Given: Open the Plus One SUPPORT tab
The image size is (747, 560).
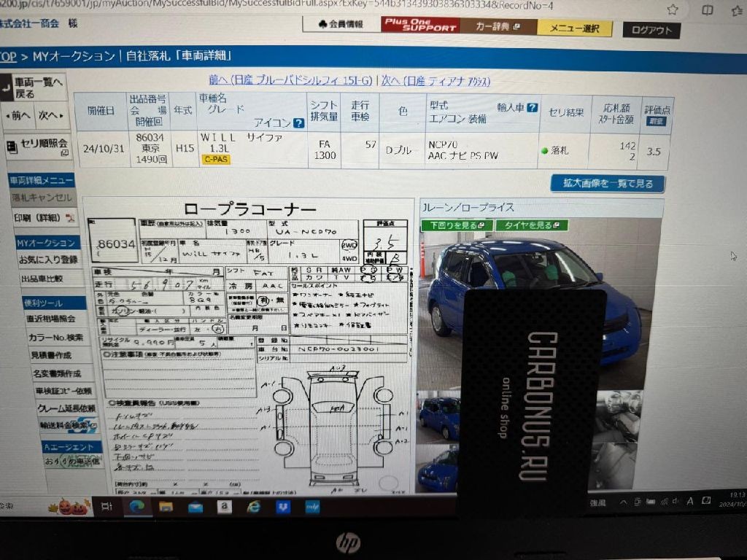Looking at the screenshot, I should (420, 25).
